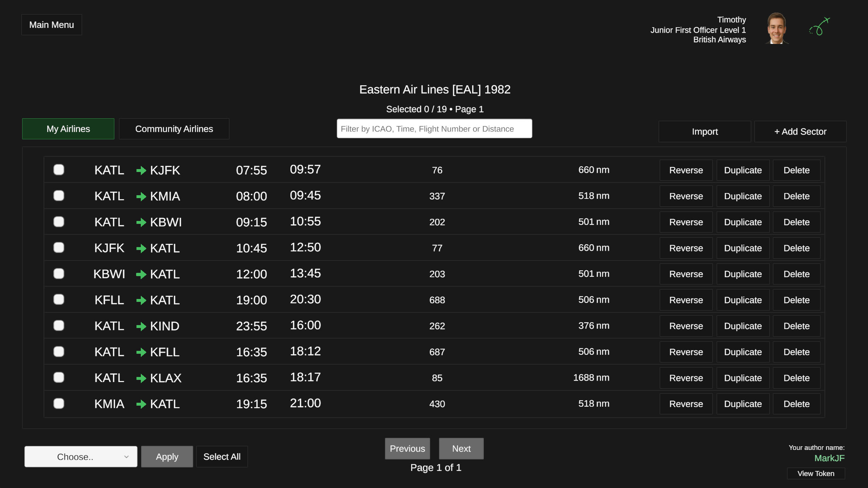This screenshot has height=488, width=868.
Task: Click green arrow in KBWI to KATL row
Action: [141, 274]
